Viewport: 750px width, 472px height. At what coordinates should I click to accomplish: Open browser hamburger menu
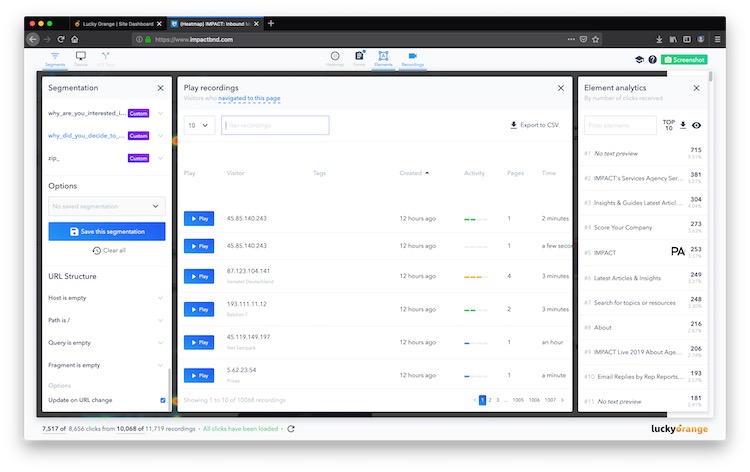tap(717, 39)
